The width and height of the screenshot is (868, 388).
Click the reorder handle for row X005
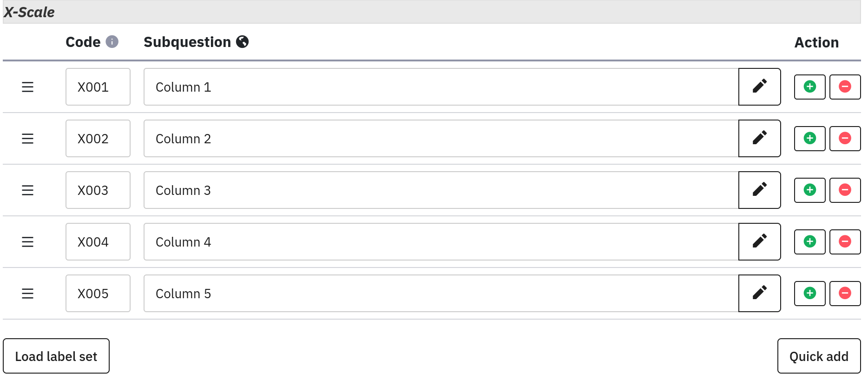[x=28, y=294]
